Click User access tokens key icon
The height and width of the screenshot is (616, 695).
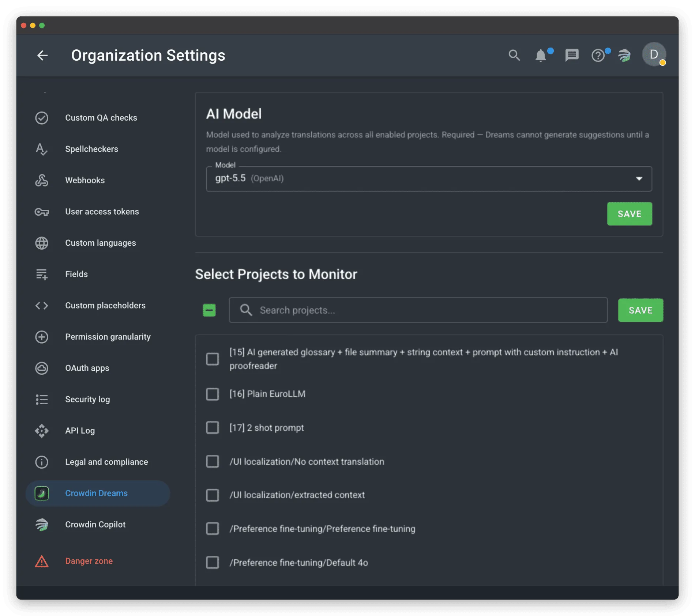pyautogui.click(x=42, y=212)
